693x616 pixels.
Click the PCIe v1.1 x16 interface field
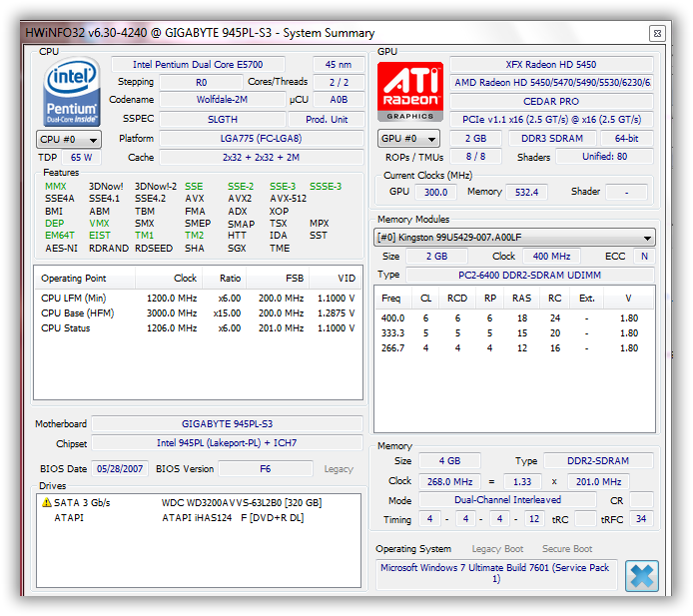(551, 120)
